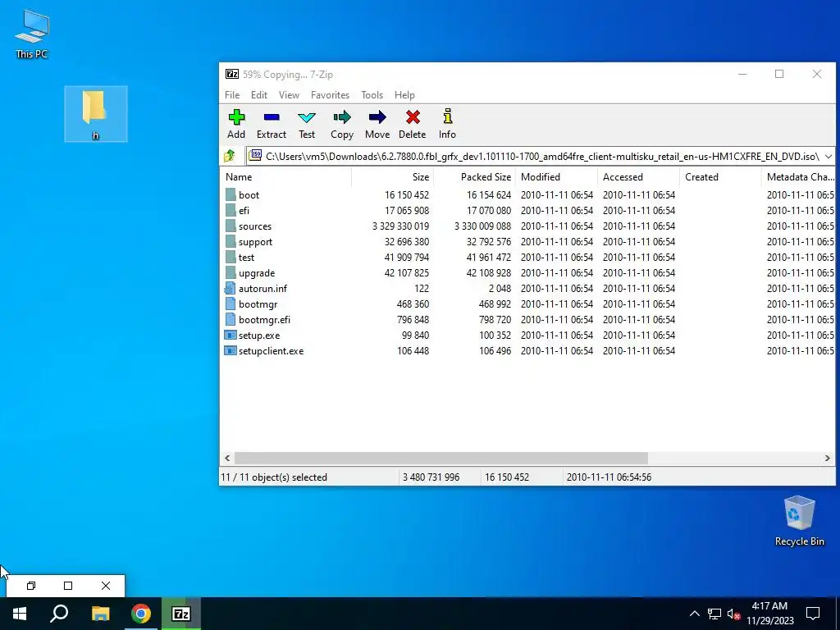Click the bootmgr.efi file name
Image resolution: width=840 pixels, height=630 pixels.
(265, 320)
